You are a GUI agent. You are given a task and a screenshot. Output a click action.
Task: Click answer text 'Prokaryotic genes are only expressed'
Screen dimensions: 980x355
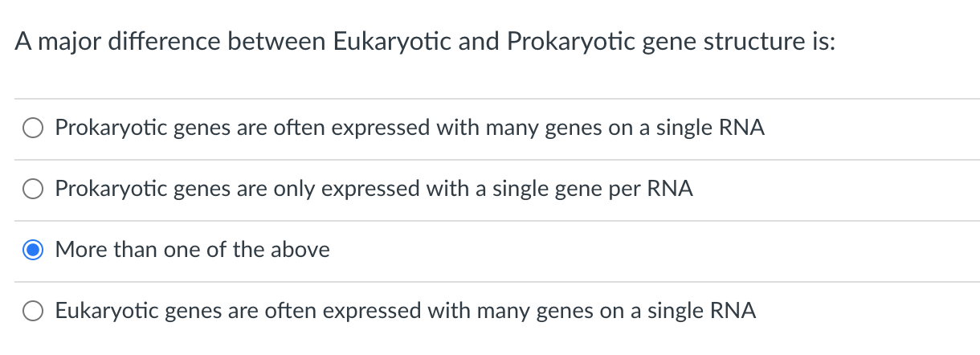point(374,190)
